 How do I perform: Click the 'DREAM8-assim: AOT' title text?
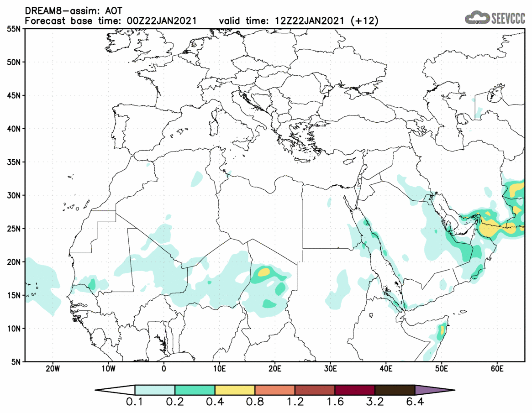pyautogui.click(x=73, y=11)
